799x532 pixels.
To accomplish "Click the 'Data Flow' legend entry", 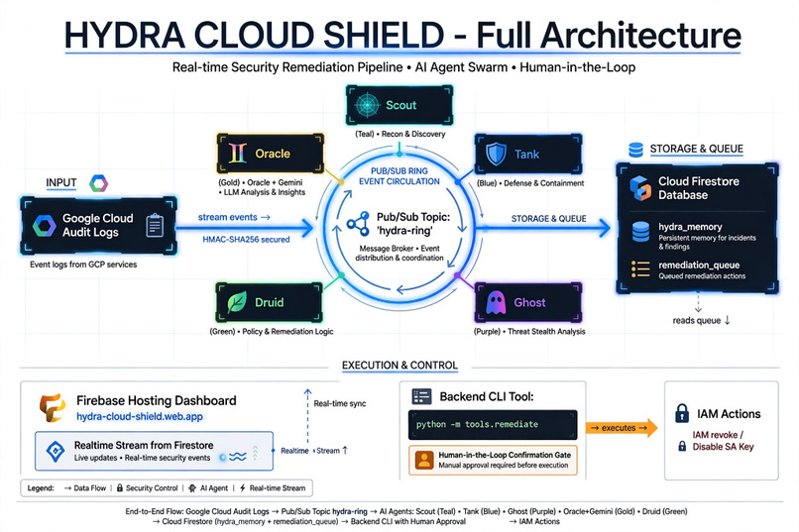I will (85, 487).
